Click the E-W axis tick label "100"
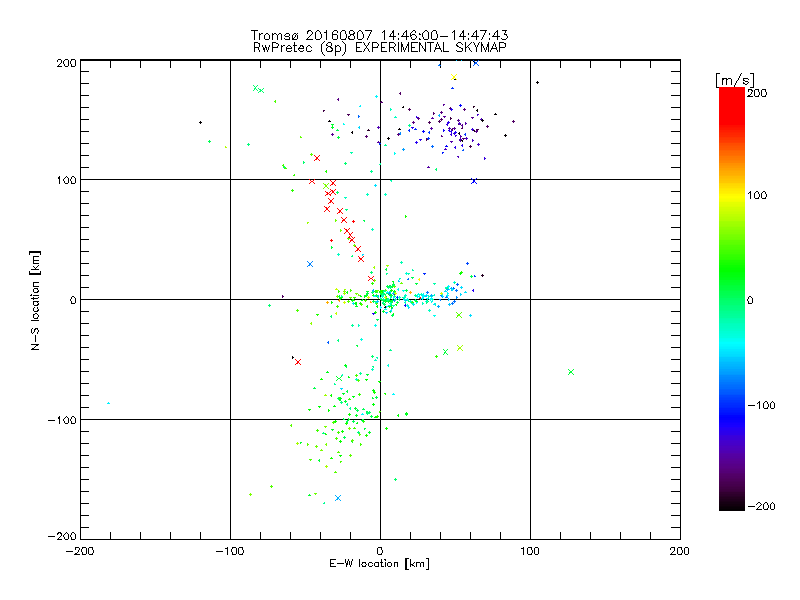This screenshot has height=600, width=800. pyautogui.click(x=530, y=551)
